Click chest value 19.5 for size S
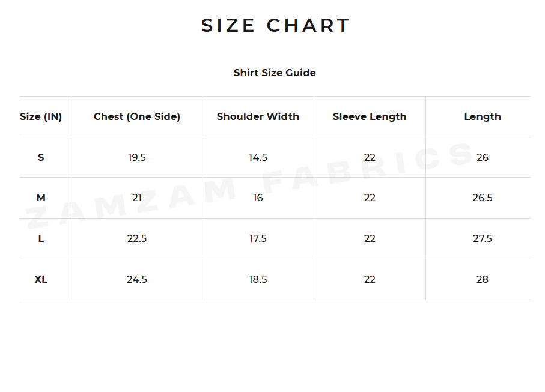 137,157
